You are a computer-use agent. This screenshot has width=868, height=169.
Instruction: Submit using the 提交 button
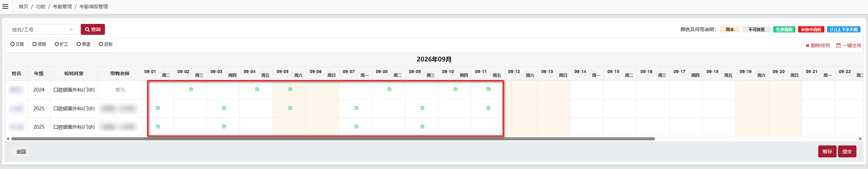[847, 152]
